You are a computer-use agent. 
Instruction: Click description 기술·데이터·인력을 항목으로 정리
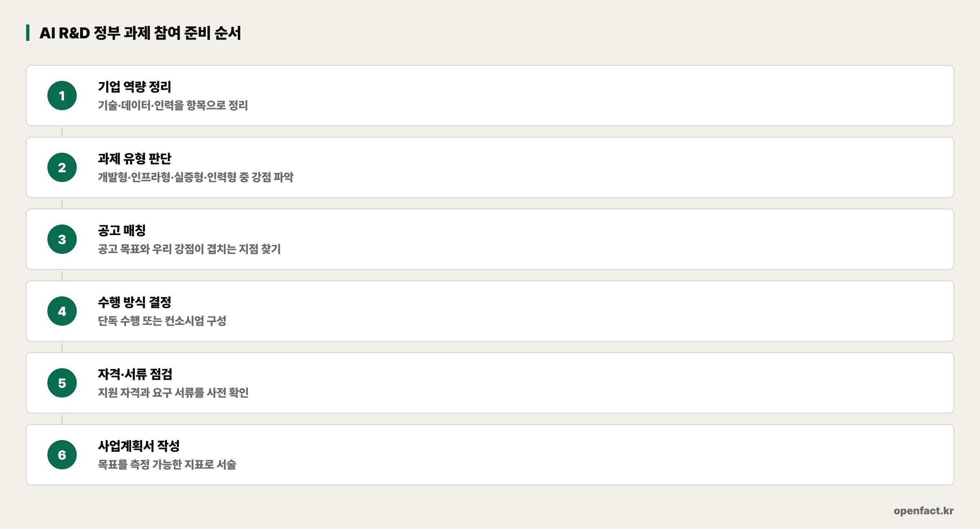click(173, 105)
